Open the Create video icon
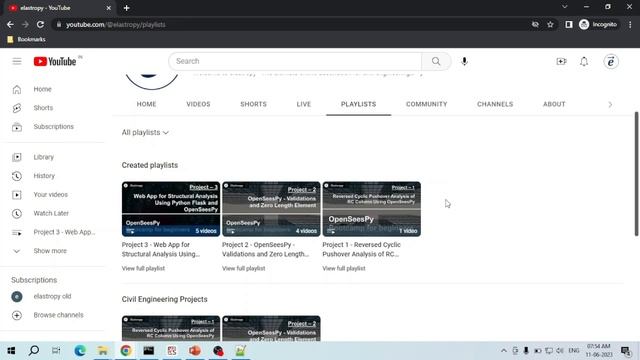The image size is (640, 360). point(561,61)
